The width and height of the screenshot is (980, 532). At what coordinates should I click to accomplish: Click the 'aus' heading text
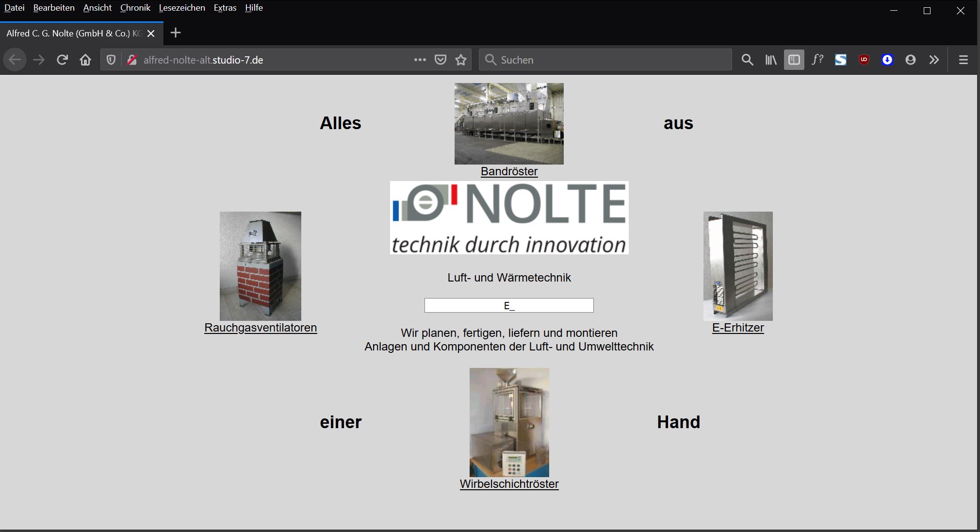pos(678,123)
